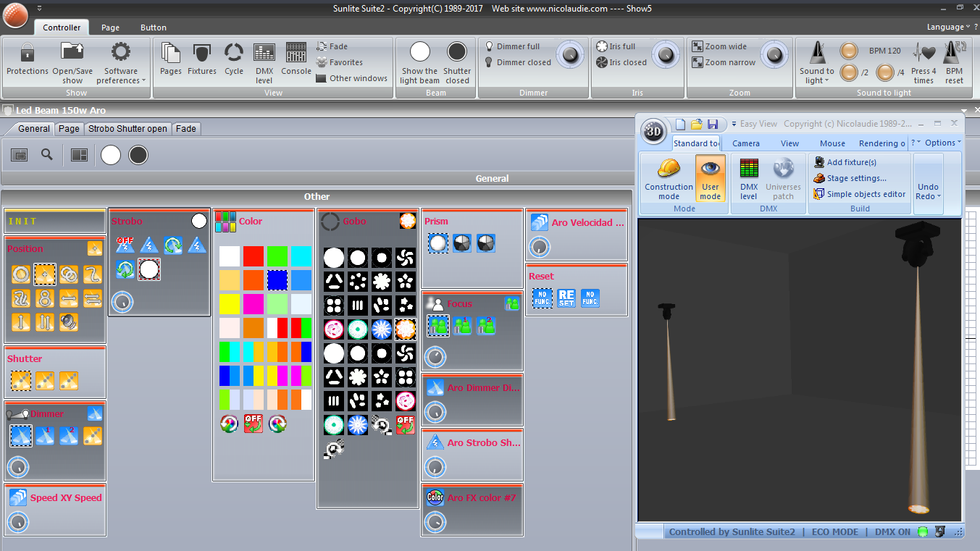
Task: Click the BPM divide by 2 button
Action: (849, 72)
